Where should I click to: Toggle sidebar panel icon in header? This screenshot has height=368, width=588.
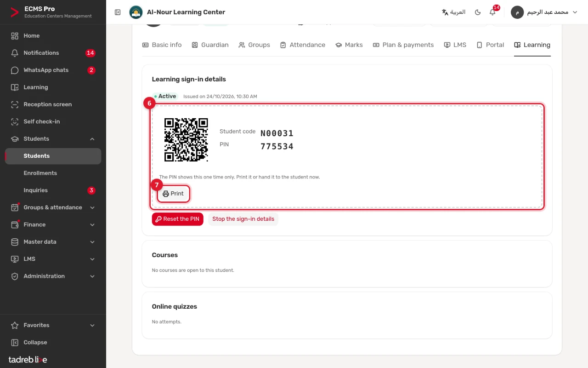(x=118, y=12)
